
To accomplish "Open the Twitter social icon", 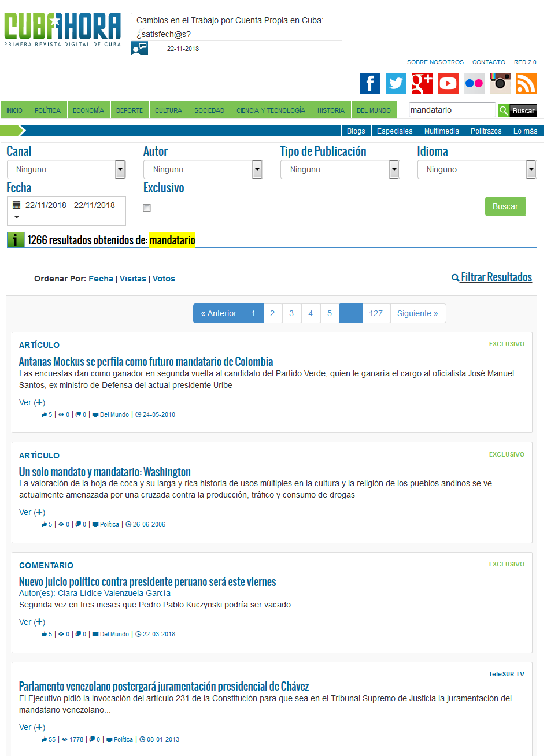I will (x=396, y=83).
